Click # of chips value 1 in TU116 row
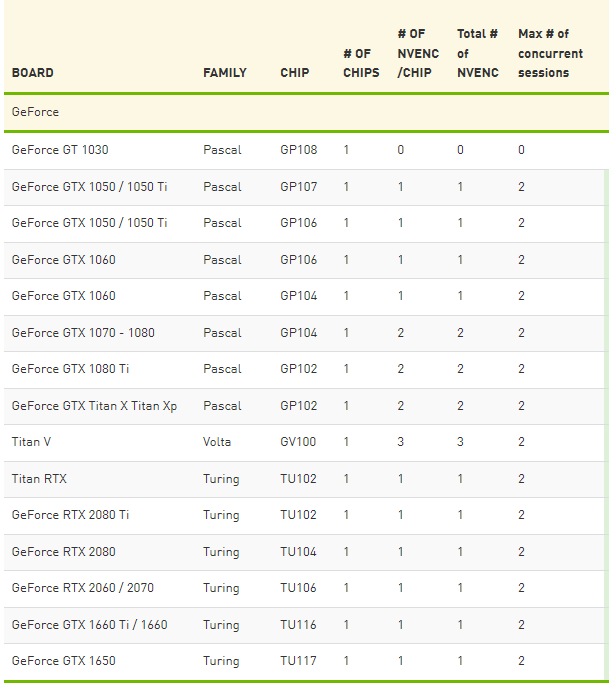 [346, 625]
